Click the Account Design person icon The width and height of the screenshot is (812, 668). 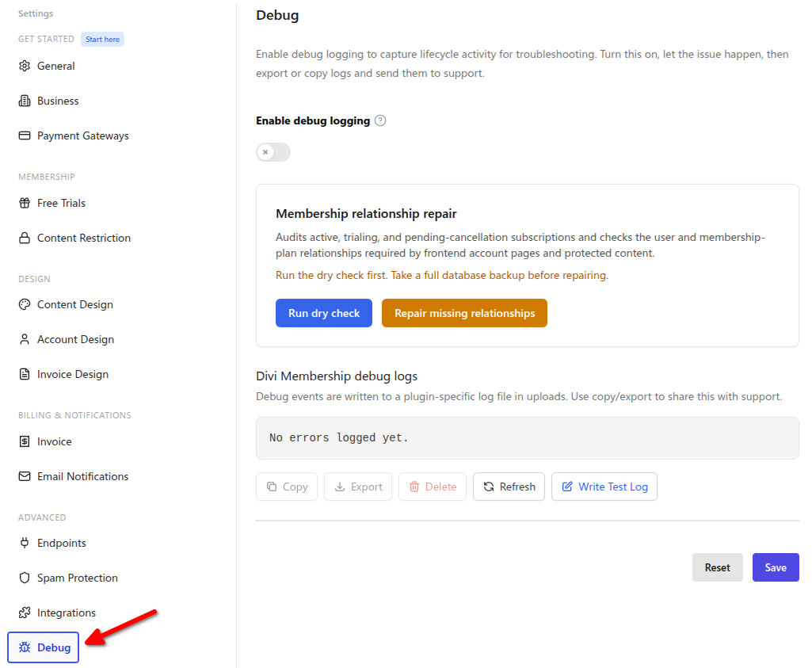(x=25, y=339)
